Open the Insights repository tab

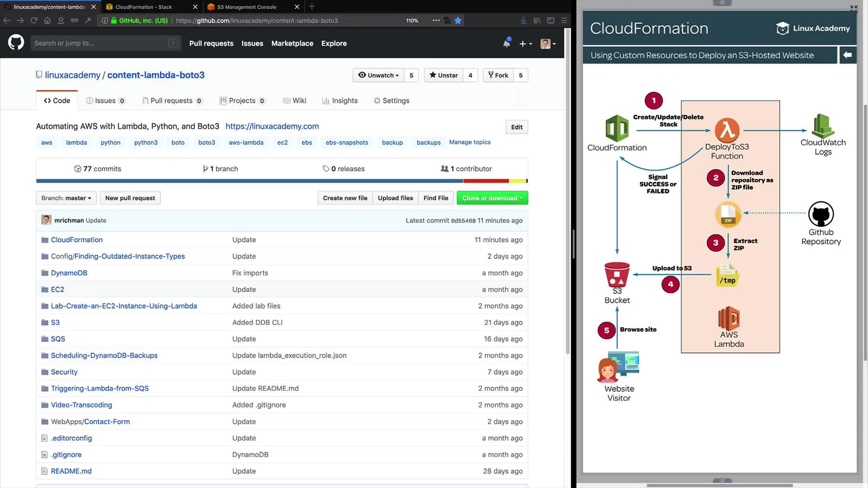click(x=340, y=100)
